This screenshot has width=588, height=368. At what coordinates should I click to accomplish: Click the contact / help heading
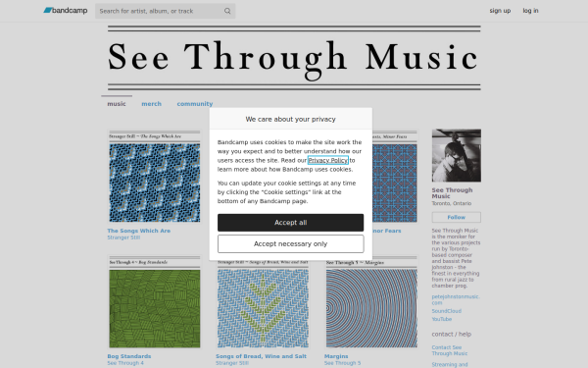coord(452,335)
